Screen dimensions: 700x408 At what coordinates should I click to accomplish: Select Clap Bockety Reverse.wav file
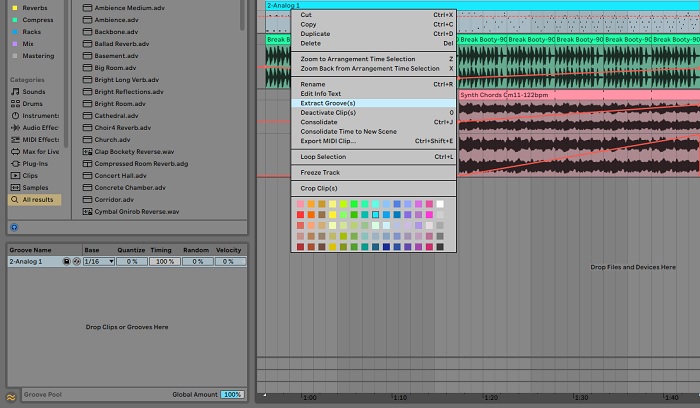tap(129, 152)
